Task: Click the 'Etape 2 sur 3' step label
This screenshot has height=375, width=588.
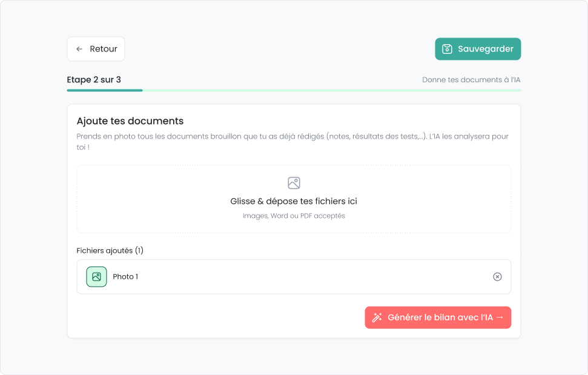Action: point(94,80)
